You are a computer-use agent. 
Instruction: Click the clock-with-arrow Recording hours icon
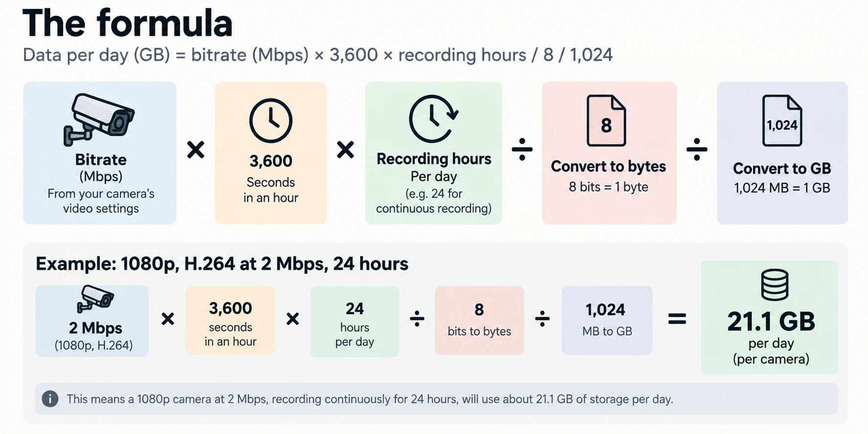pos(434,119)
